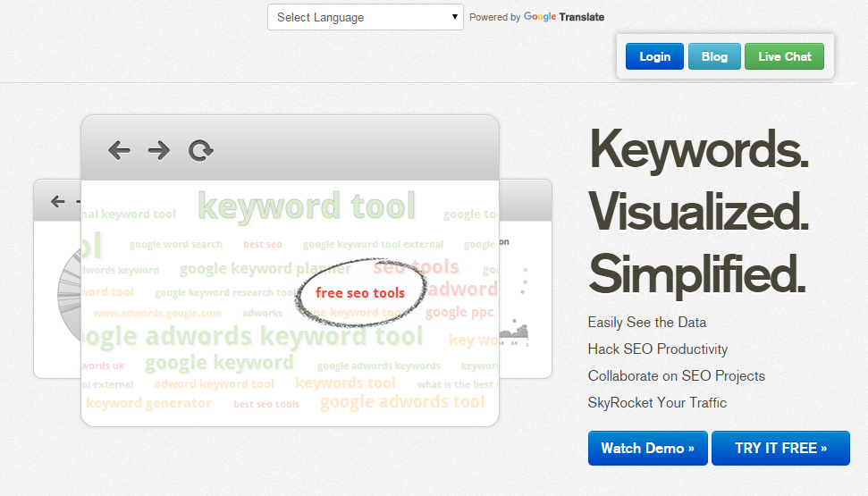Click the 'Keywords.' headline
Screen dimensions: 868x496
point(699,150)
